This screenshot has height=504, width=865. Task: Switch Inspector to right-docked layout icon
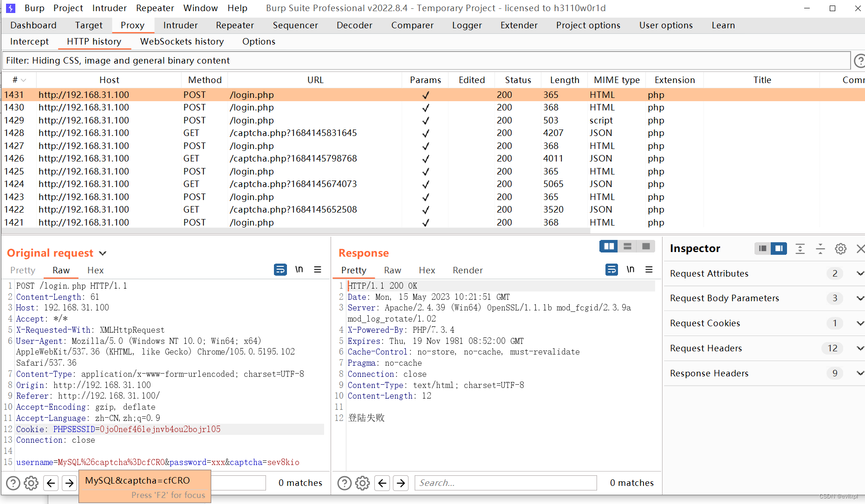pos(779,249)
